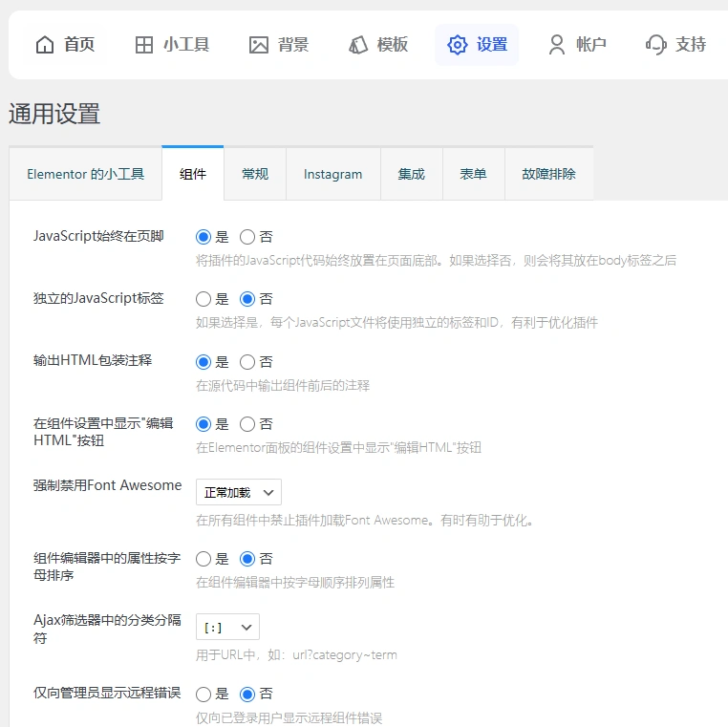Select 是 for 独立的JavaScript标签
The image size is (728, 727).
[x=203, y=299]
